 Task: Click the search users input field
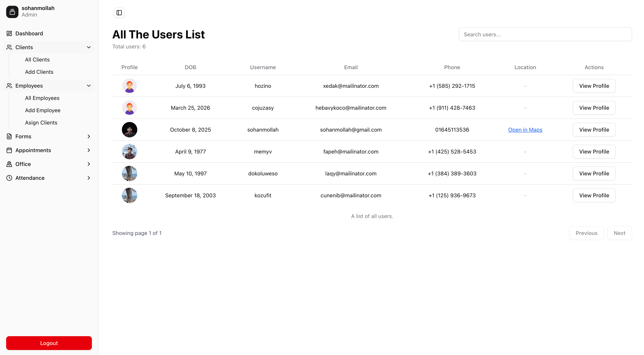pos(545,34)
